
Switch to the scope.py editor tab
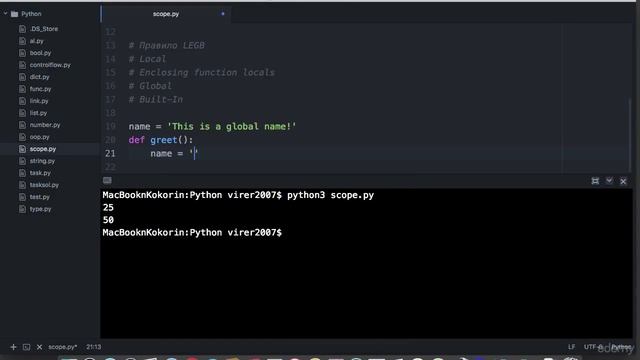click(166, 14)
